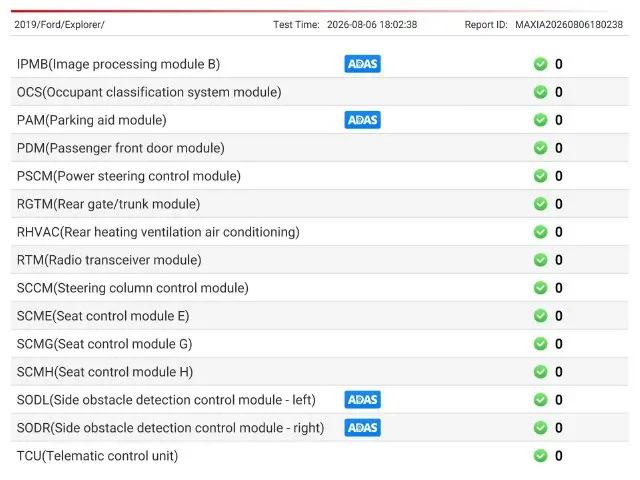The height and width of the screenshot is (480, 640).
Task: Click green check icon for PSCM row
Action: click(x=540, y=176)
